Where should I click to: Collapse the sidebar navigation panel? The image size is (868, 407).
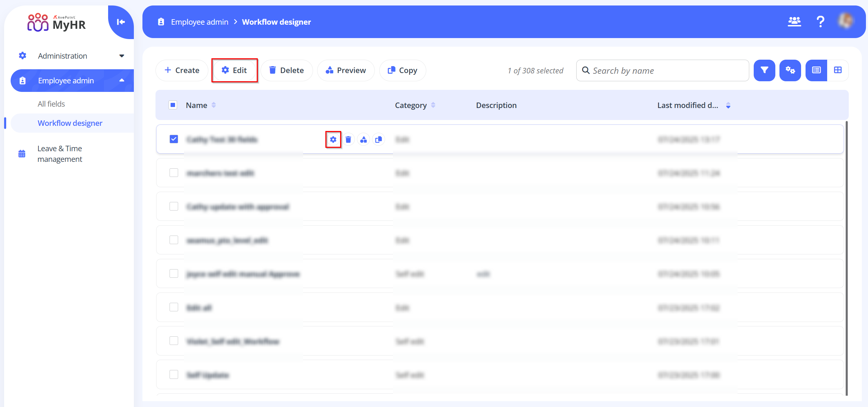click(x=120, y=22)
